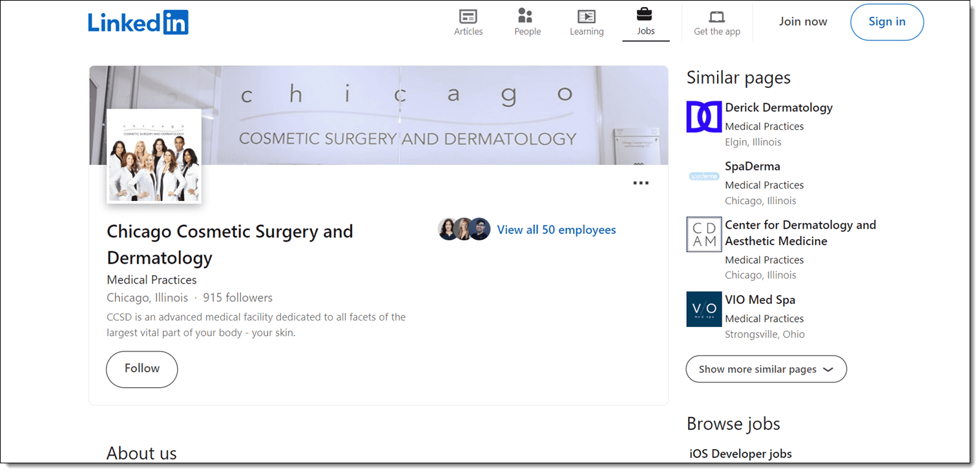Click the VIO Med Spa logo
The height and width of the screenshot is (473, 980).
[x=704, y=309]
